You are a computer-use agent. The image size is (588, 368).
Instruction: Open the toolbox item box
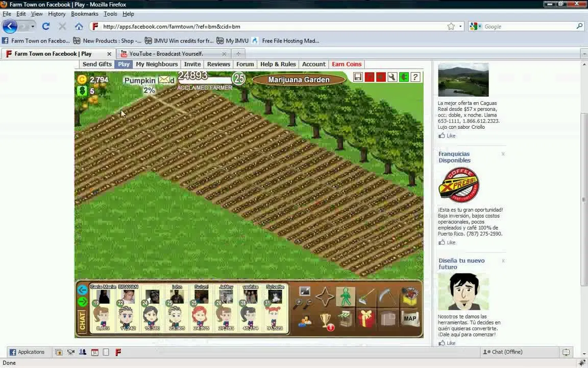click(409, 296)
